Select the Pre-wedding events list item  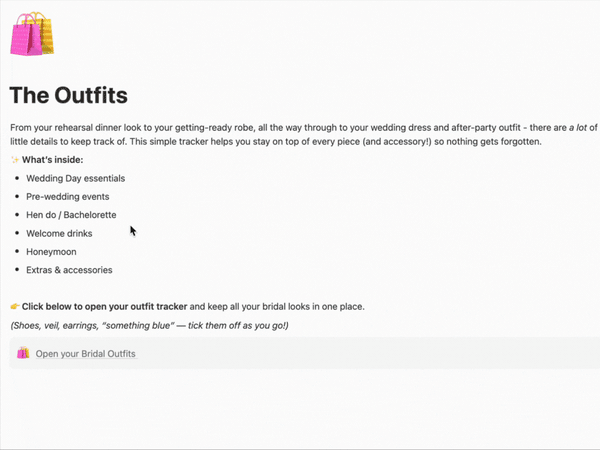(x=68, y=197)
